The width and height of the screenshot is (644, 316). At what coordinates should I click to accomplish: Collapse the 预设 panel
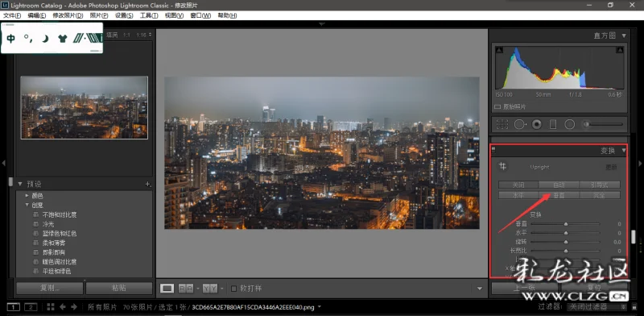(x=19, y=184)
